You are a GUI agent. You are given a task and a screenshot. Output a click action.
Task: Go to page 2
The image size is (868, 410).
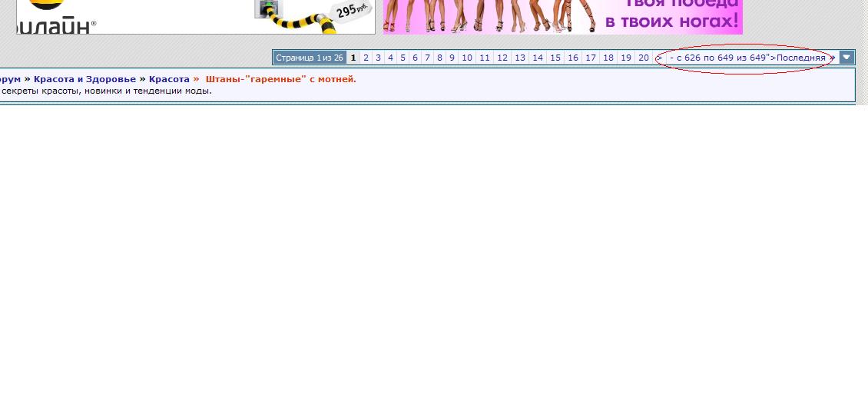[x=366, y=58]
